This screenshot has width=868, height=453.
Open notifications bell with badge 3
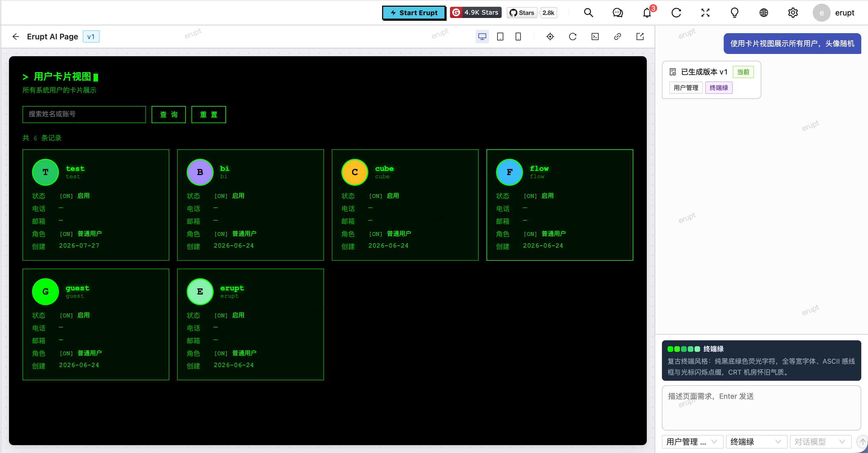[647, 13]
